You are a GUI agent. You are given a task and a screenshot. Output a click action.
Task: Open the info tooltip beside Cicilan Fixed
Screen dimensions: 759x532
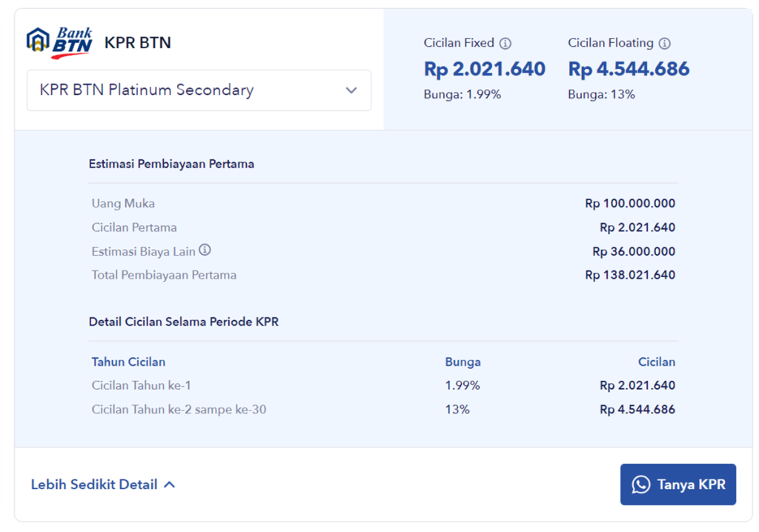coord(506,43)
